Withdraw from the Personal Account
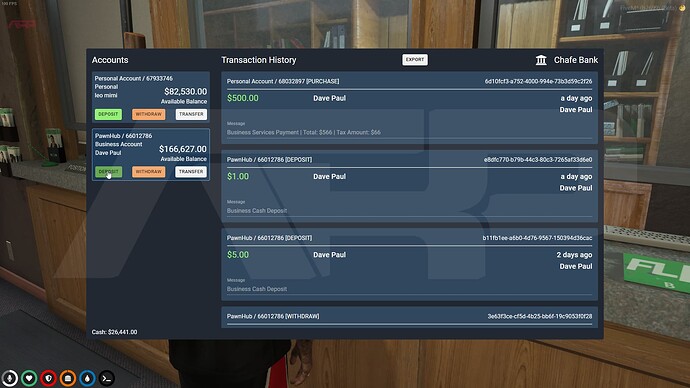Viewport: 690px width, 388px height. tap(149, 114)
